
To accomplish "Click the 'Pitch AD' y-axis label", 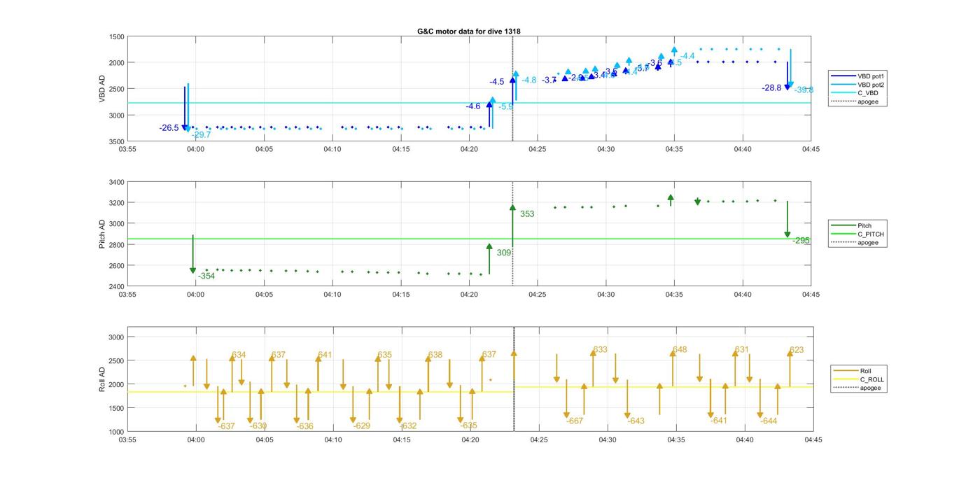I will (102, 234).
